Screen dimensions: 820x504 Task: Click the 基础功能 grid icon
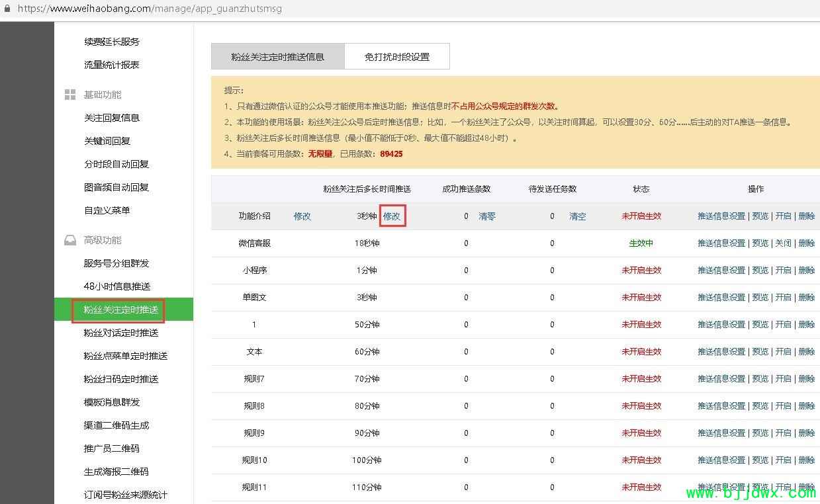[x=69, y=95]
